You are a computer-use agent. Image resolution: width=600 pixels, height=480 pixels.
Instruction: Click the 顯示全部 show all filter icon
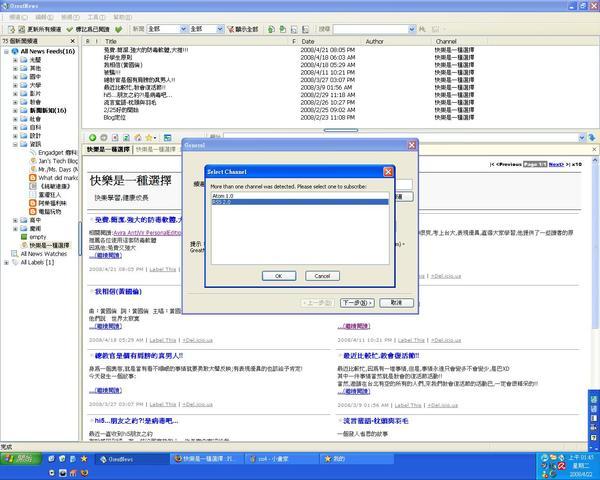(x=243, y=29)
